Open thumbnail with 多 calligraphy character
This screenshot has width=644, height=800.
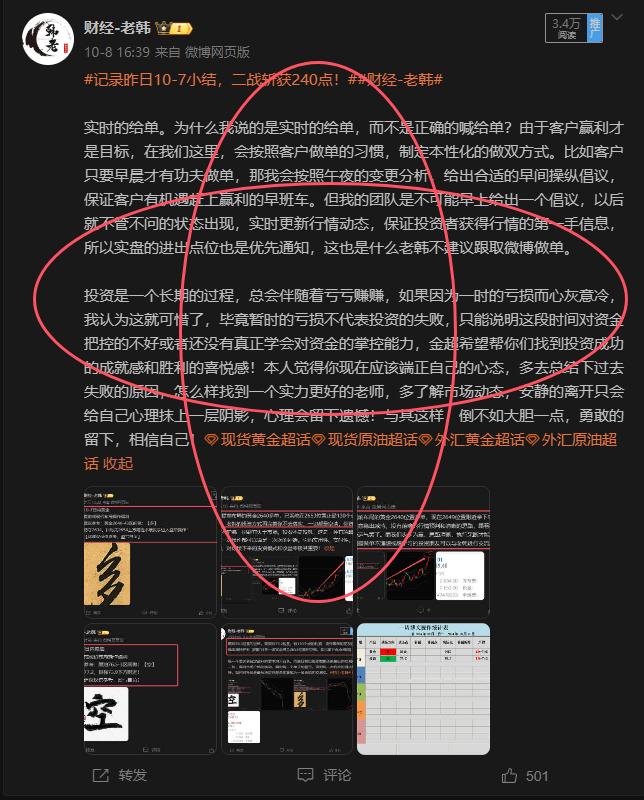[150, 553]
